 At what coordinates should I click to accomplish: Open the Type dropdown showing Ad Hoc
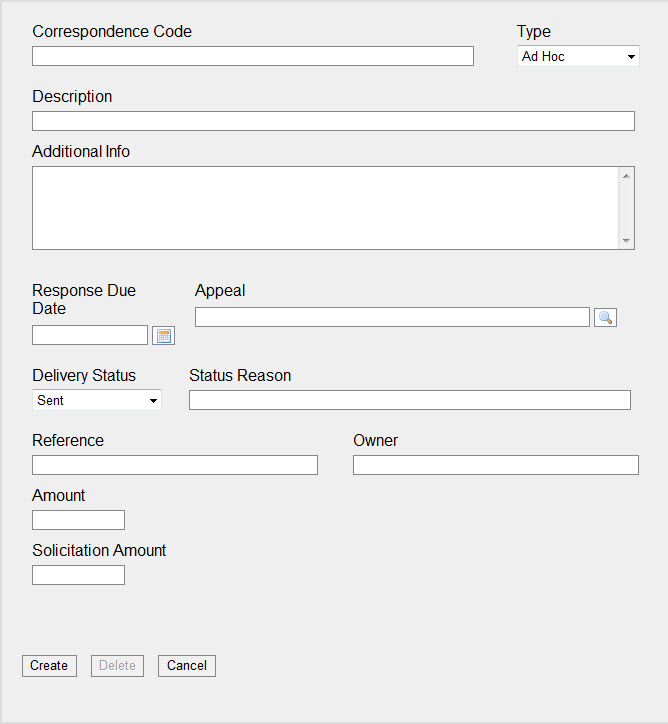point(578,56)
